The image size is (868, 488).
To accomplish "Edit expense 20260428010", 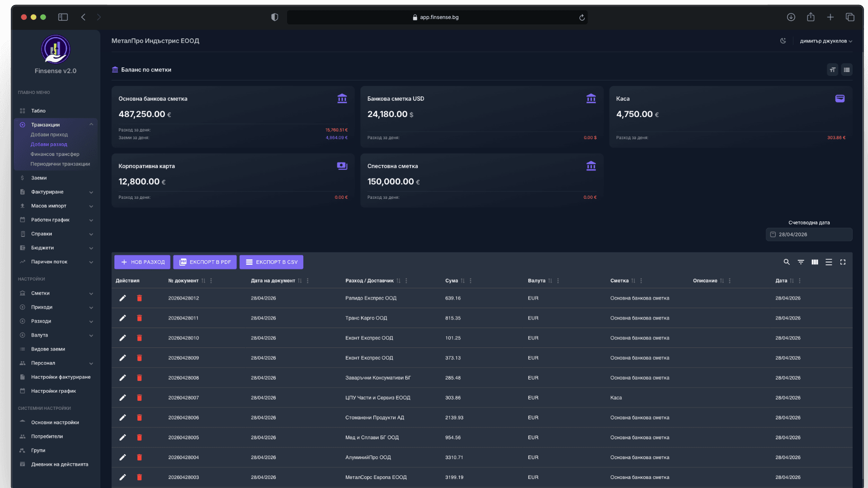I will click(123, 338).
